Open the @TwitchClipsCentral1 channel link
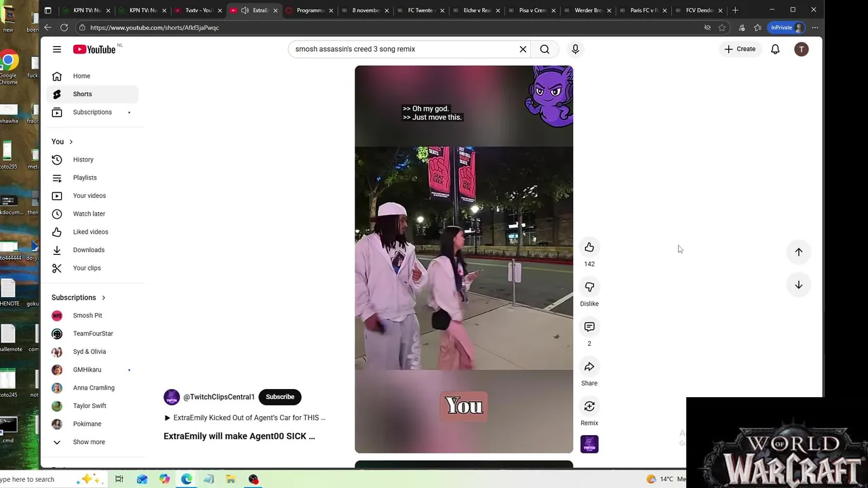Screen dimensions: 868x488 (x=219, y=397)
